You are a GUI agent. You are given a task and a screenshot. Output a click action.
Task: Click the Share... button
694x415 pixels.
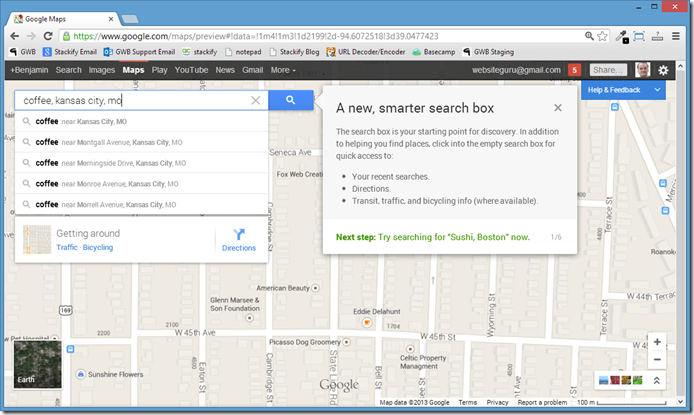tap(608, 70)
